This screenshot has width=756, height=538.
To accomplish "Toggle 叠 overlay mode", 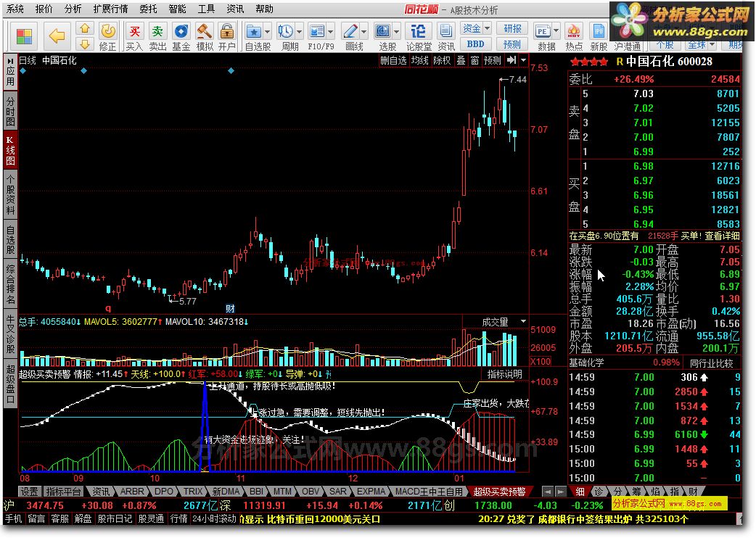I will [461, 60].
